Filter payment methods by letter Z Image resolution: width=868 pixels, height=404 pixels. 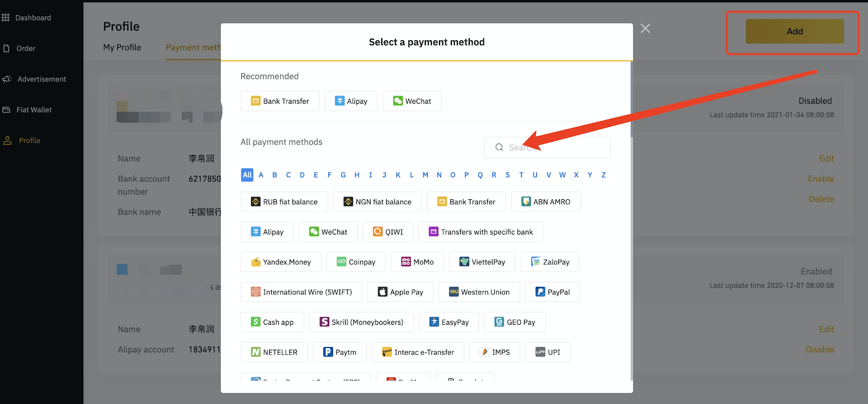point(603,175)
